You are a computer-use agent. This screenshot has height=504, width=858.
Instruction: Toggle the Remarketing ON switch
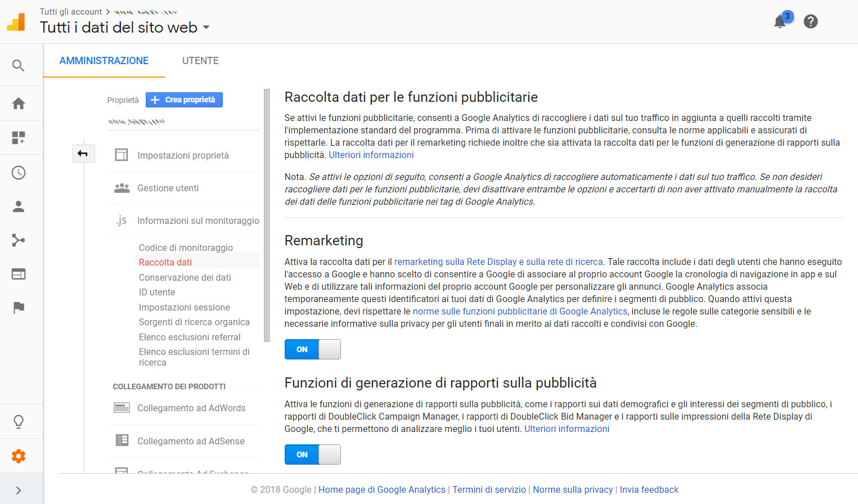[x=312, y=349]
